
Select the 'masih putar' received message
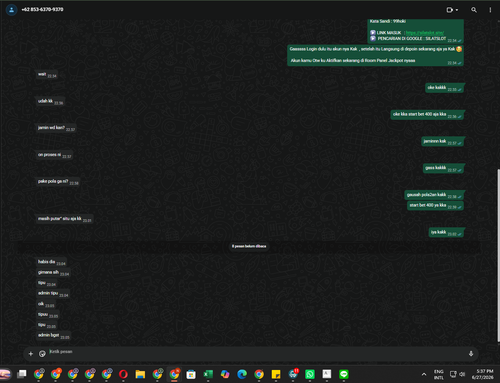(64, 219)
